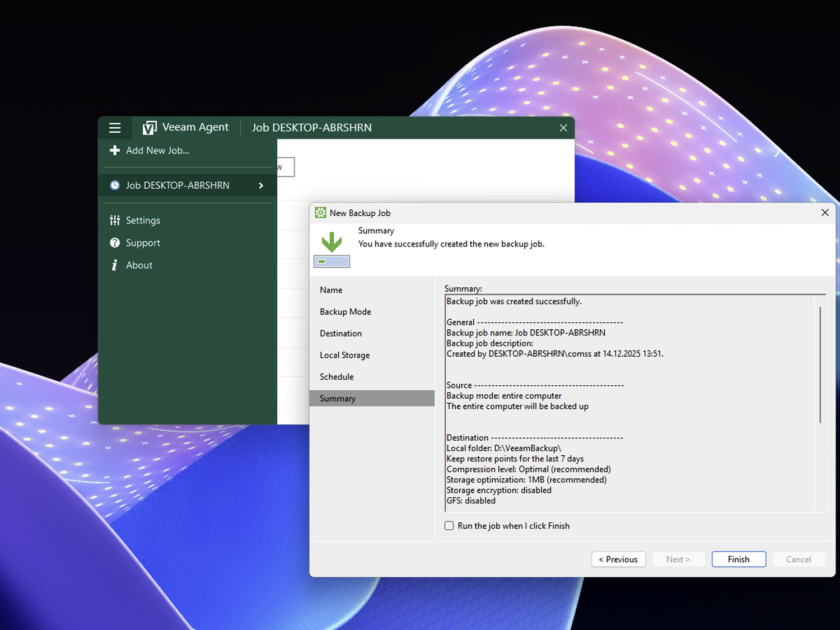840x630 pixels.
Task: Select the Summary wizard step
Action: [x=372, y=398]
